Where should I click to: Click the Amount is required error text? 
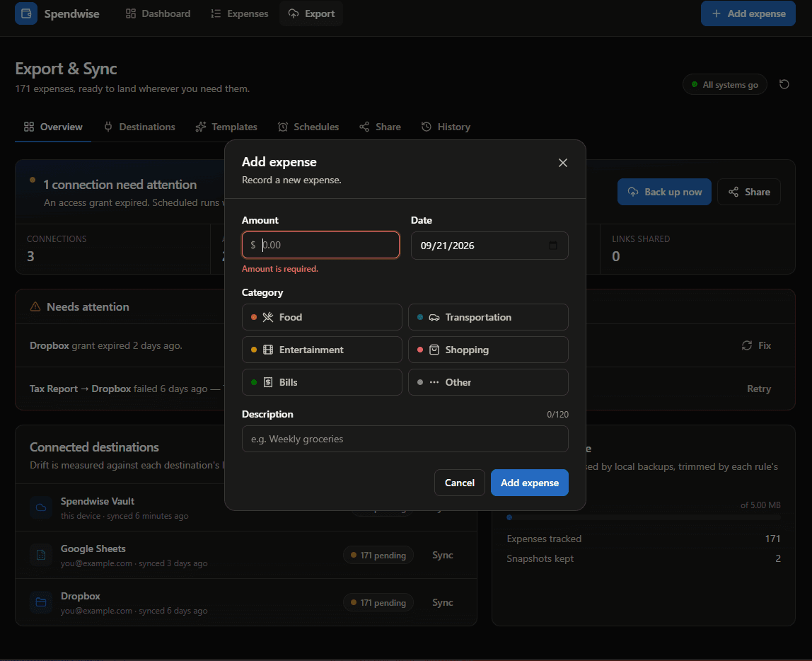(279, 269)
